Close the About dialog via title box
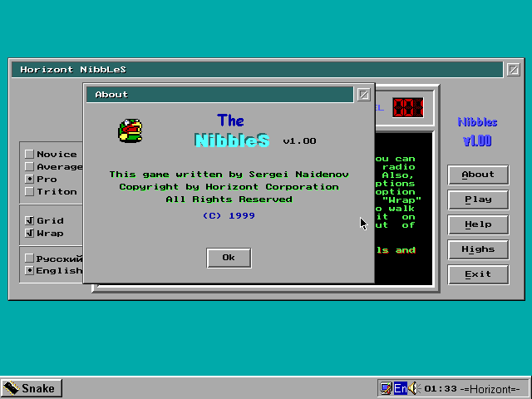Viewport: 532px width, 399px height. point(364,95)
